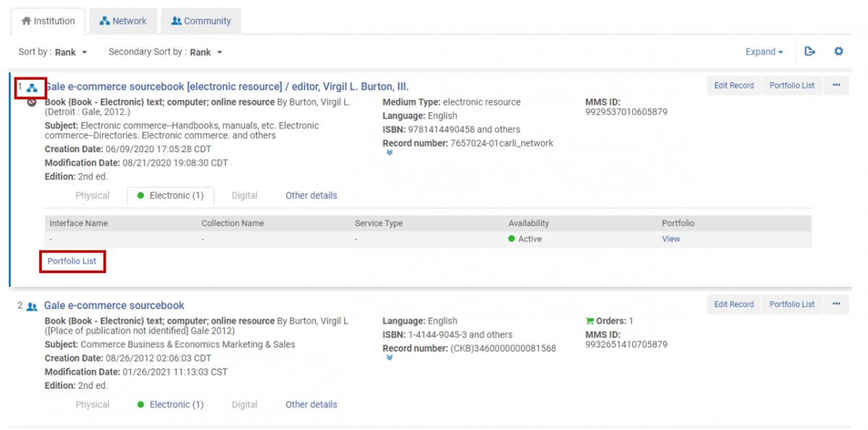Image resolution: width=868 pixels, height=430 pixels.
Task: Click the shopping cart Orders icon
Action: (x=590, y=321)
